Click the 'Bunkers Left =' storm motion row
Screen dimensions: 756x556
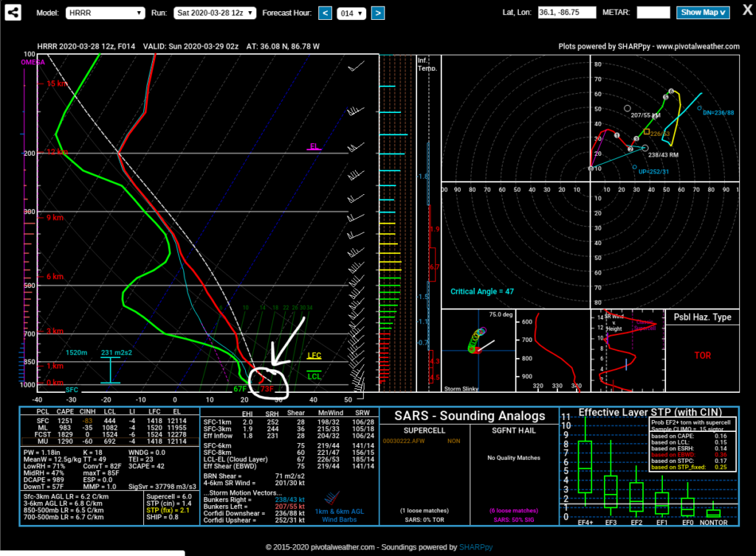[254, 507]
